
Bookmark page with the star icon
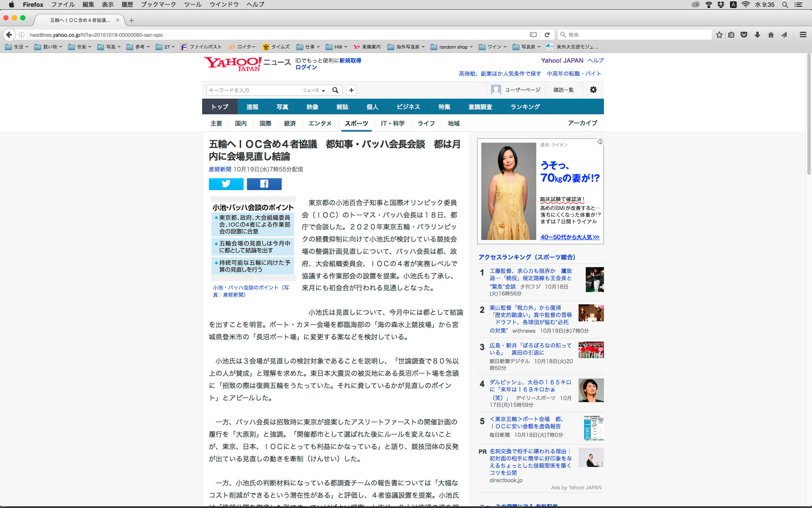point(719,35)
